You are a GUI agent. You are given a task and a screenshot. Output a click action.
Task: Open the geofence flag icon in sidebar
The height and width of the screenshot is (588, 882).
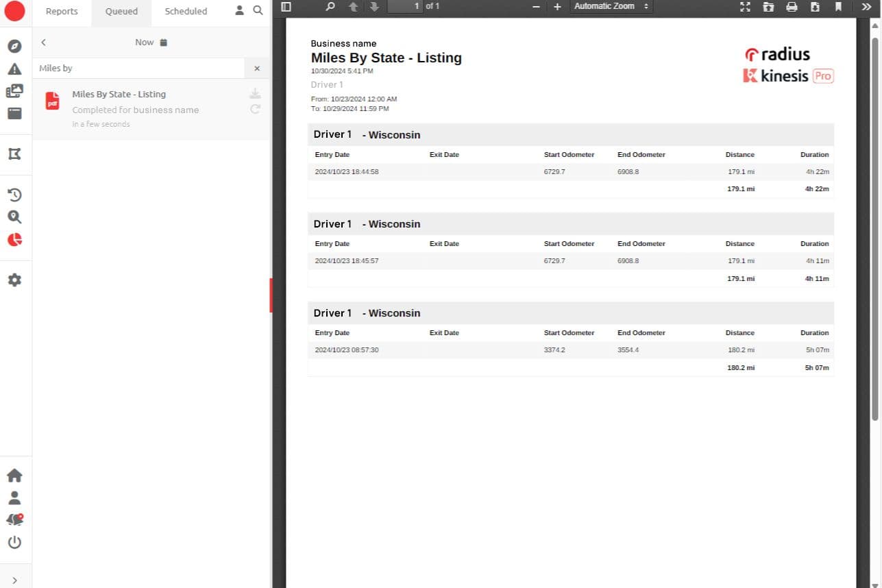pyautogui.click(x=14, y=154)
